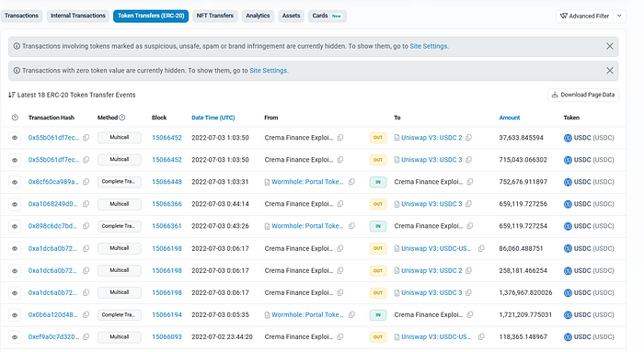
Task: Open the Assets tab
Action: click(x=291, y=16)
